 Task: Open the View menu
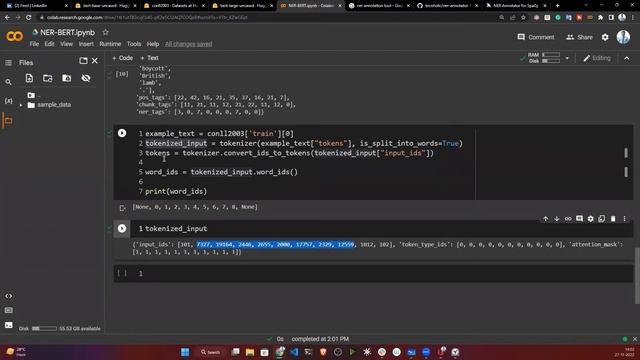tap(66, 44)
